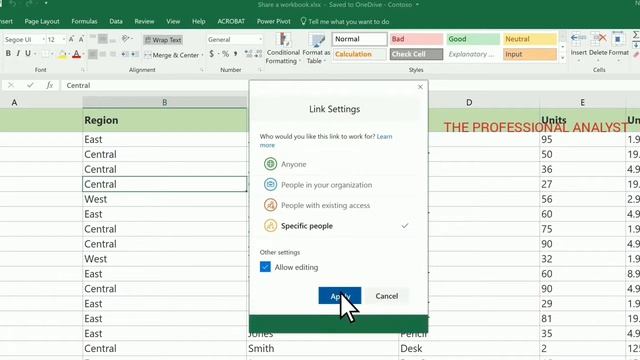
Task: Click the formula bar containing Central
Action: click(x=155, y=85)
